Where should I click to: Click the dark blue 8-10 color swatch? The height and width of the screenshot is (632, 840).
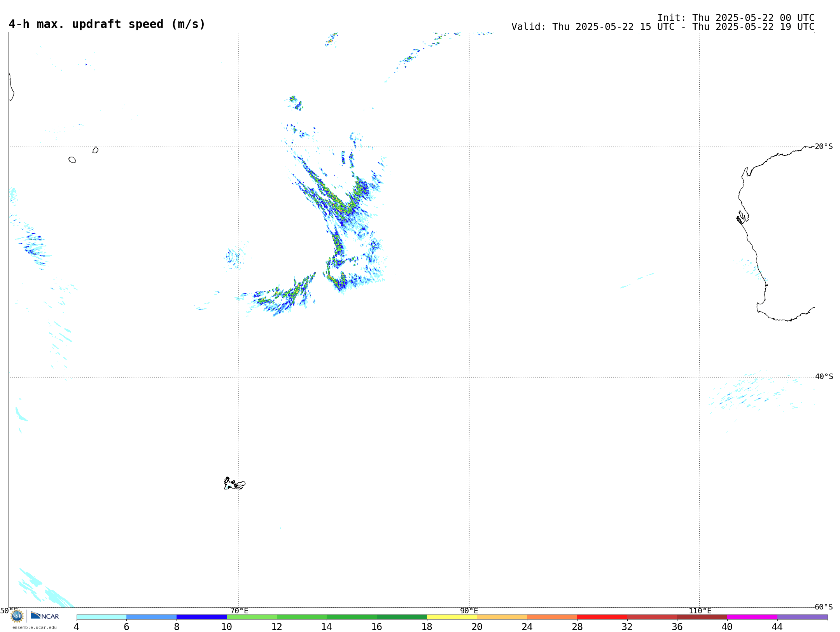click(201, 617)
